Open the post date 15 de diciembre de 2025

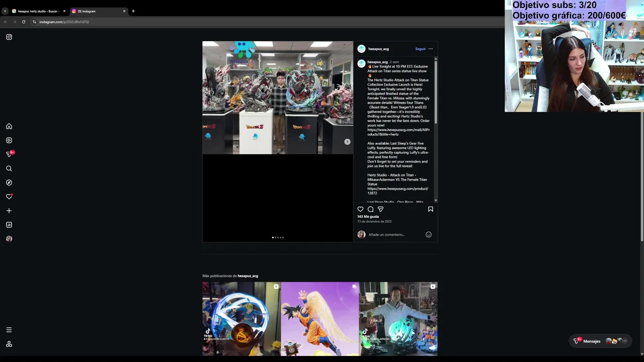point(374,221)
